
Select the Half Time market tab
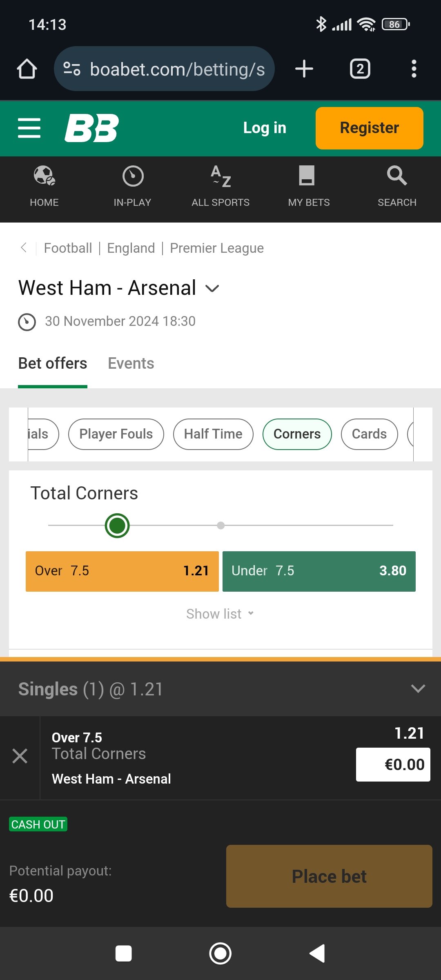point(213,434)
